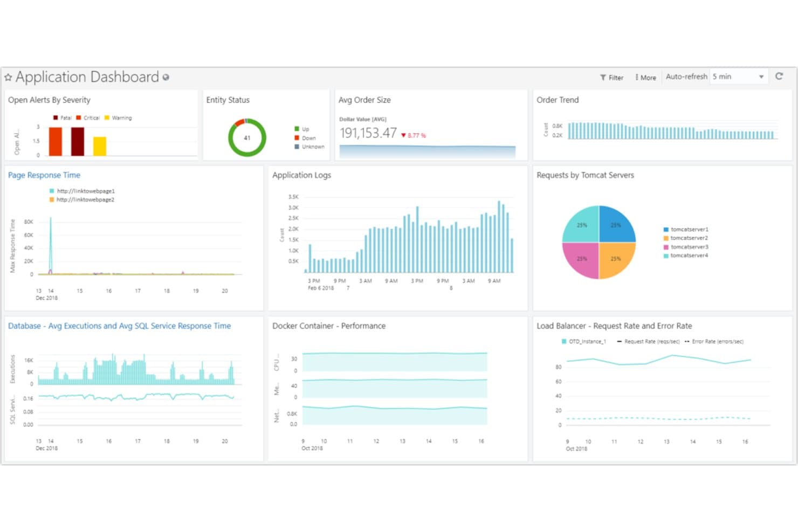
Task: Toggle the tomcatserver3 legend entry
Action: point(686,247)
